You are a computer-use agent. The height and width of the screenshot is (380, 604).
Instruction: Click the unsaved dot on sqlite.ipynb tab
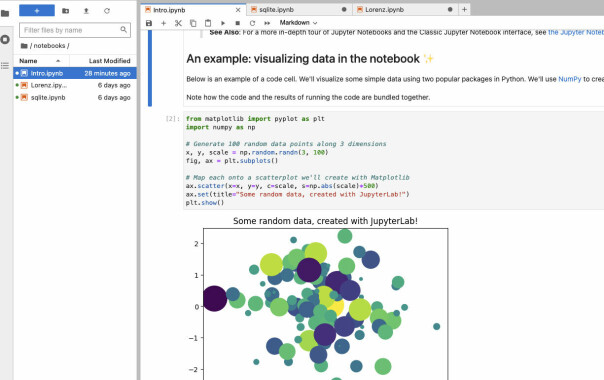click(344, 10)
